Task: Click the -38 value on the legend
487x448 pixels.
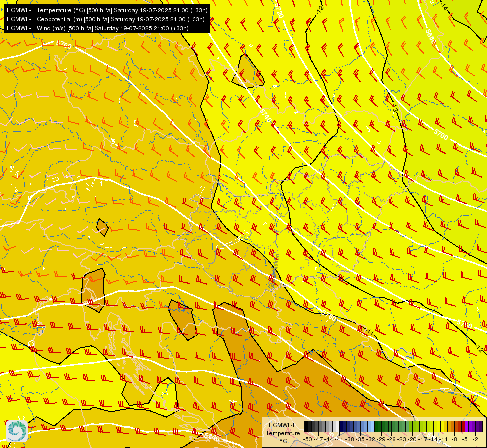Action: pyautogui.click(x=349, y=439)
